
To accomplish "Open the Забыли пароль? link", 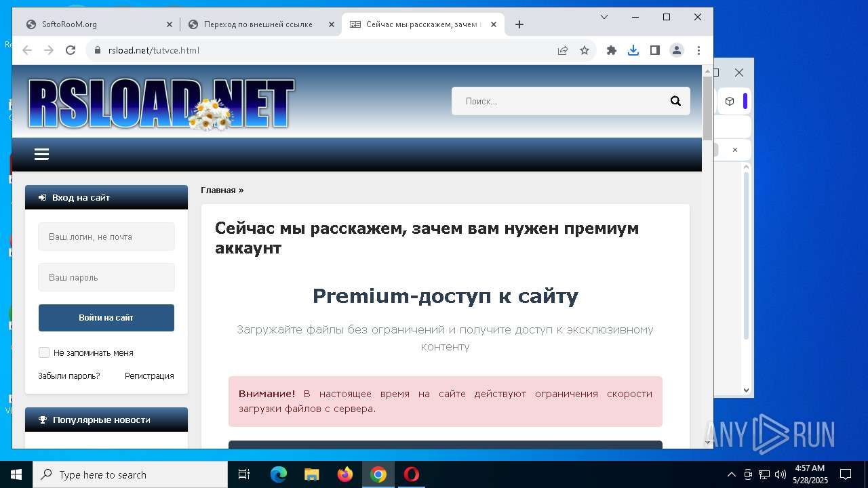I will [x=69, y=375].
